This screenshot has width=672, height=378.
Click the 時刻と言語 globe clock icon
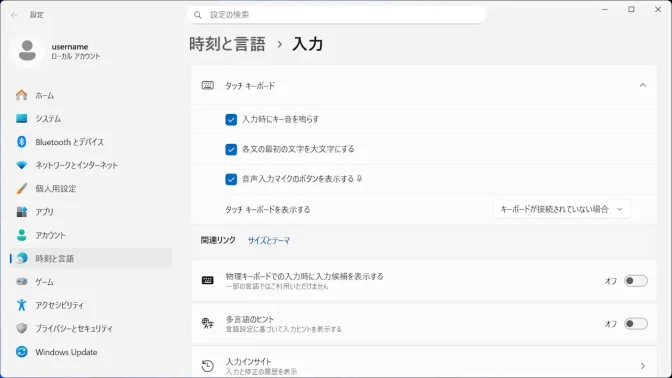(21, 258)
